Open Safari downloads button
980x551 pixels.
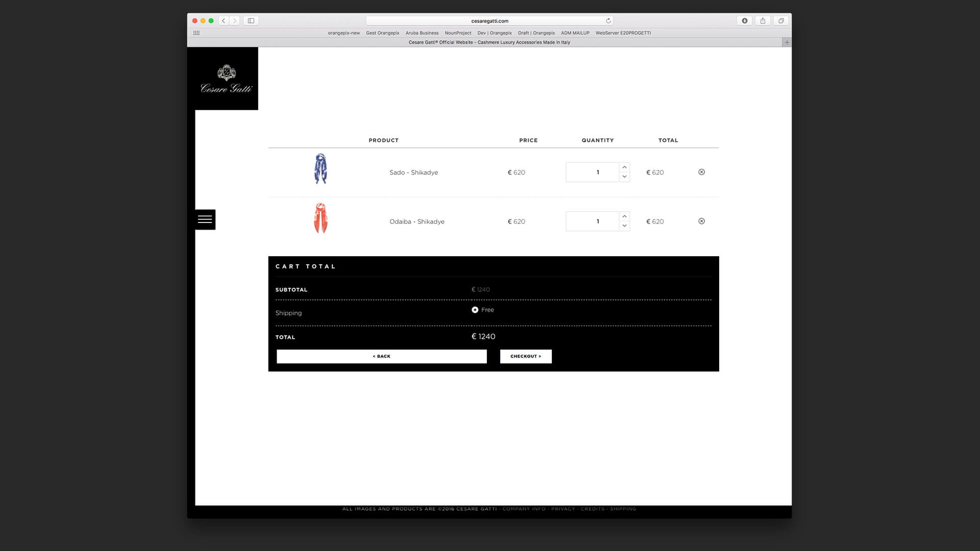pos(745,21)
